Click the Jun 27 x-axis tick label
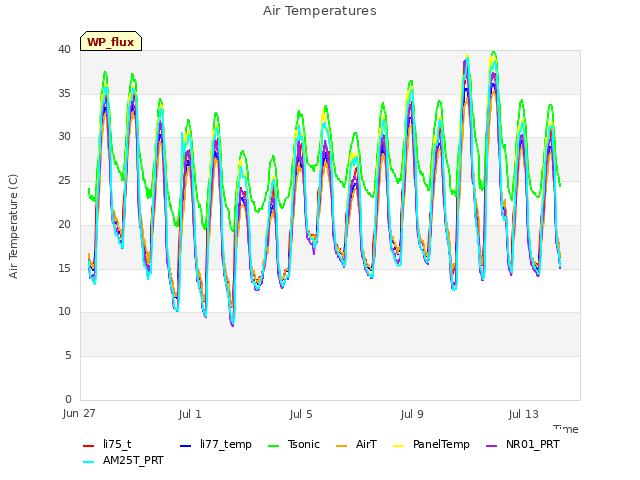Viewport: 640px width, 480px height. click(79, 414)
